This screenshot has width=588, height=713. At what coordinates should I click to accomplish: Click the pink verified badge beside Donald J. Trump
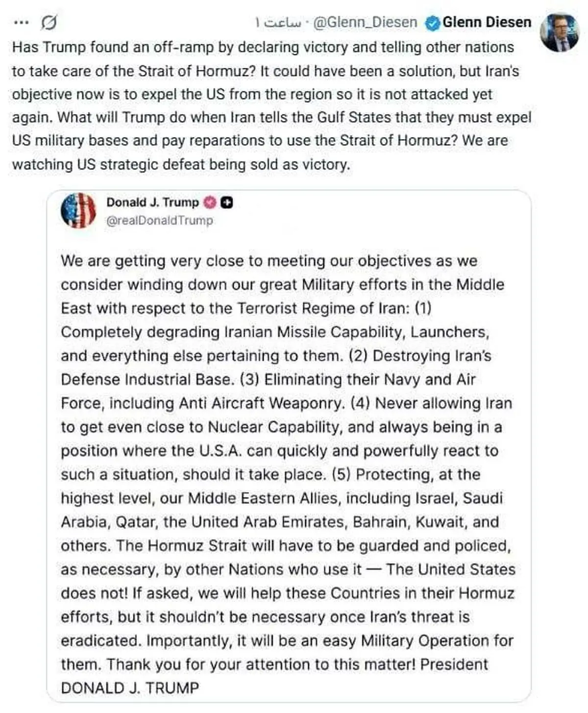[210, 202]
